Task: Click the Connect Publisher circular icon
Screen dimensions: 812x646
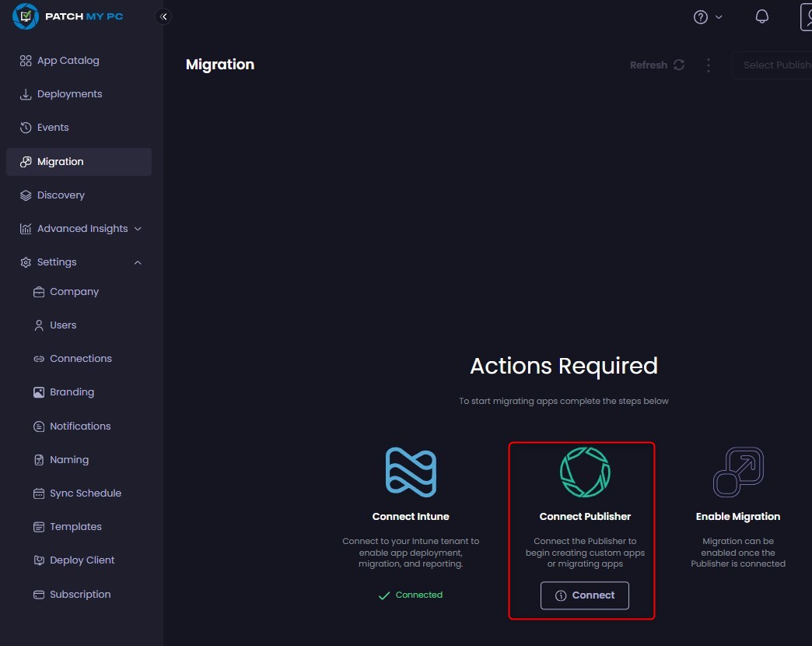Action: pos(584,470)
